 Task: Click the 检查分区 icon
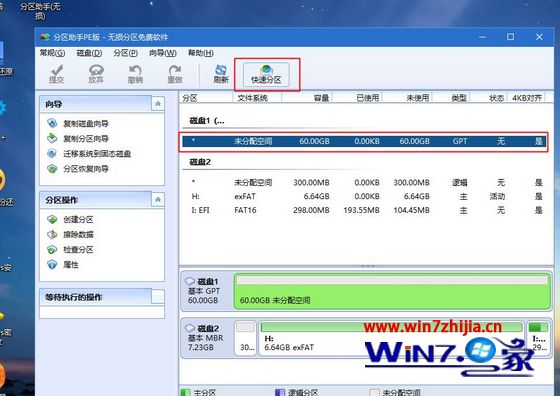[52, 249]
